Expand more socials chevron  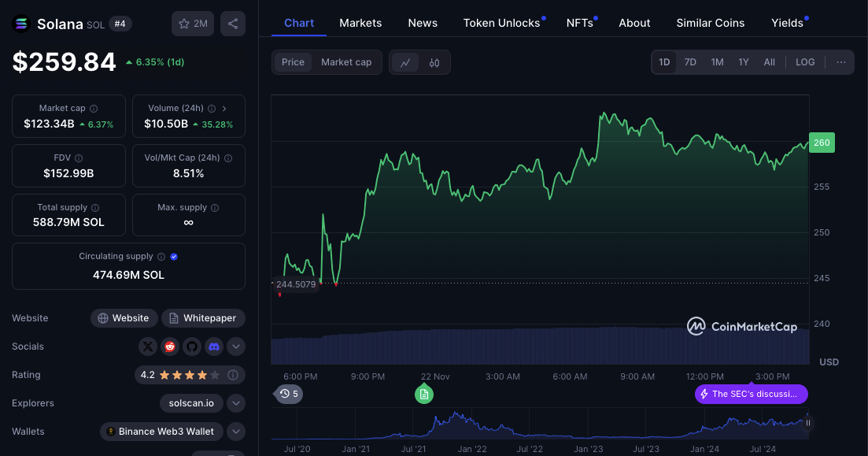[x=236, y=347]
